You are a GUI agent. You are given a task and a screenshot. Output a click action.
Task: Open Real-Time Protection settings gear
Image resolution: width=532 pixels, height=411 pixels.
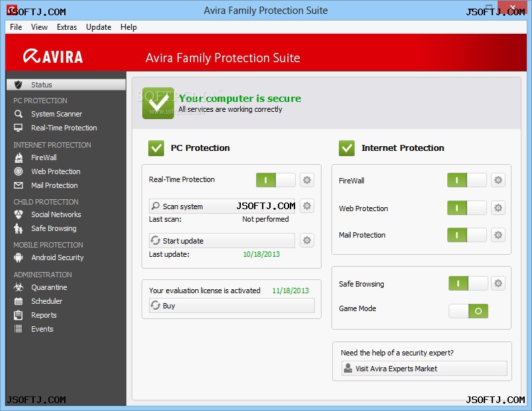[x=307, y=180]
